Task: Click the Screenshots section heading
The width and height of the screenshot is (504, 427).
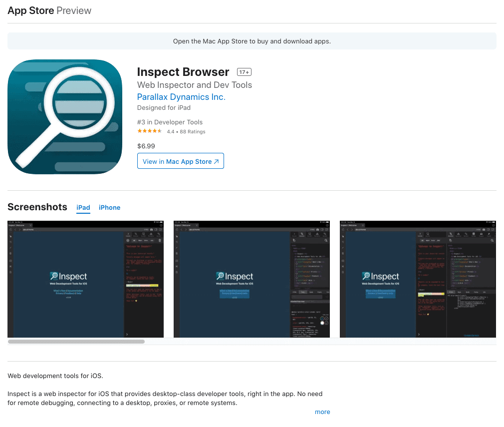Action: pyautogui.click(x=37, y=207)
